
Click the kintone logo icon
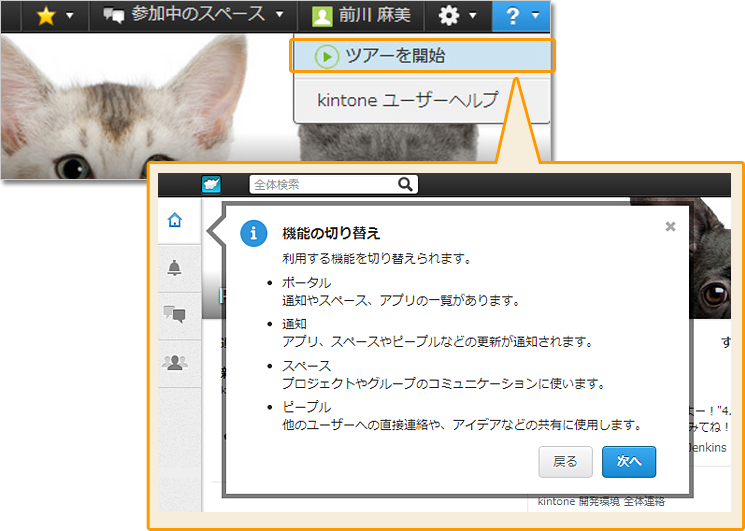[x=211, y=185]
